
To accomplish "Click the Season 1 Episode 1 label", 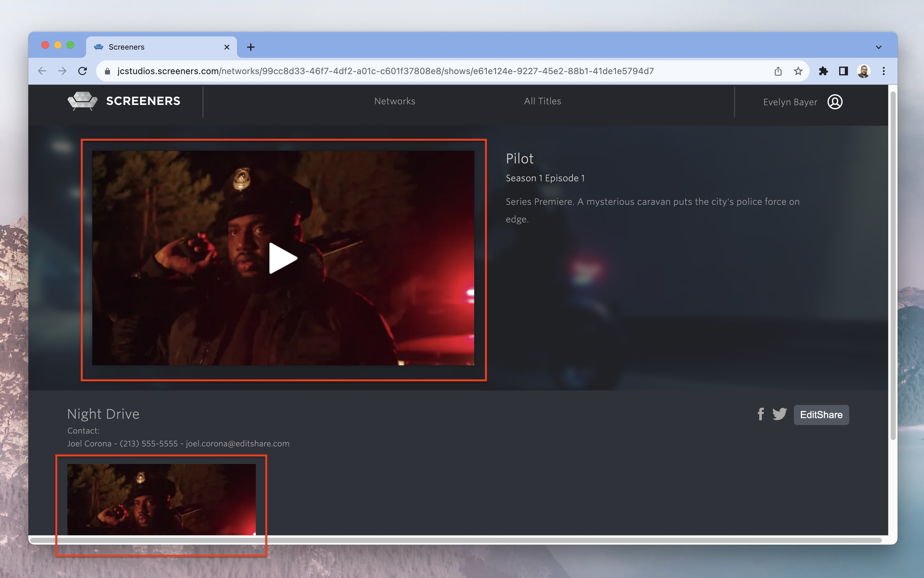I will [545, 178].
